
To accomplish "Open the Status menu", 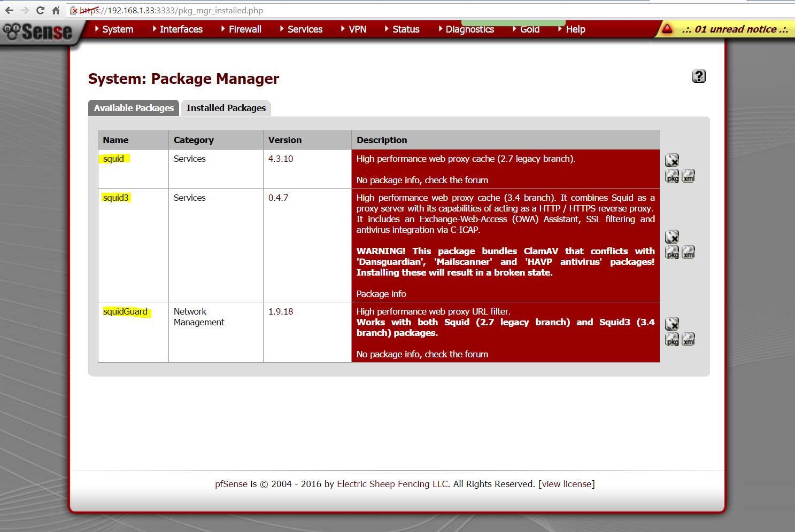I will pos(406,29).
